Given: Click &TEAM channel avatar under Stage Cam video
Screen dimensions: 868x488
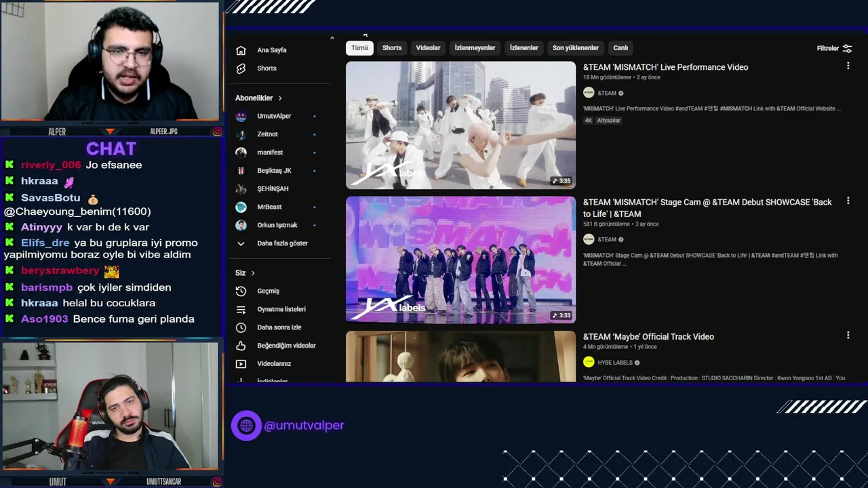Looking at the screenshot, I should tap(589, 239).
